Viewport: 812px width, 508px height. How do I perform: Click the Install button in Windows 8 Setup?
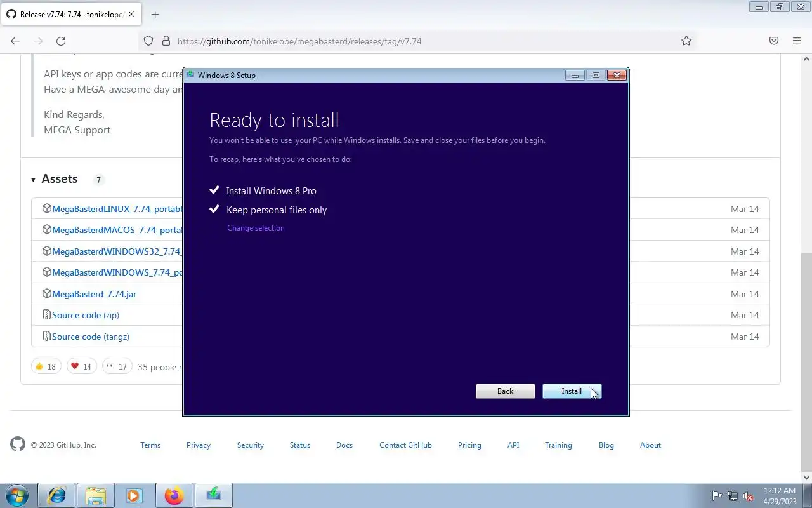click(x=572, y=391)
